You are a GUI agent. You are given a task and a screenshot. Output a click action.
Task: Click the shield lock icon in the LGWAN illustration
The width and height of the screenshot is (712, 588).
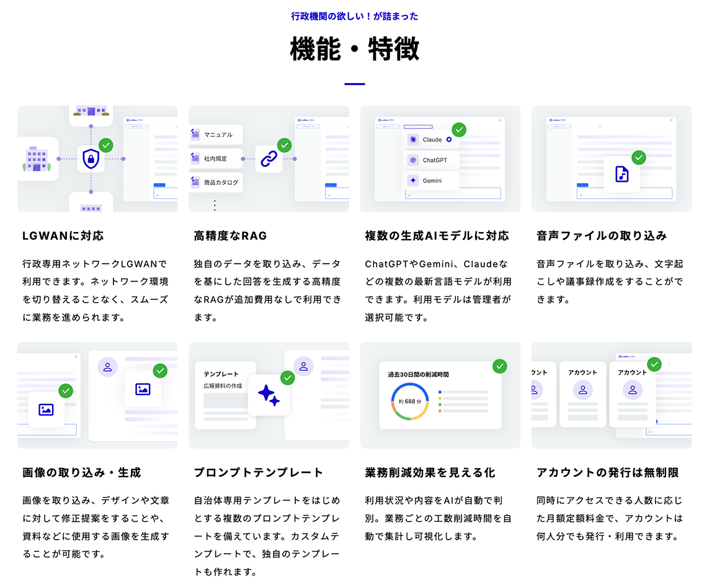coord(91,159)
